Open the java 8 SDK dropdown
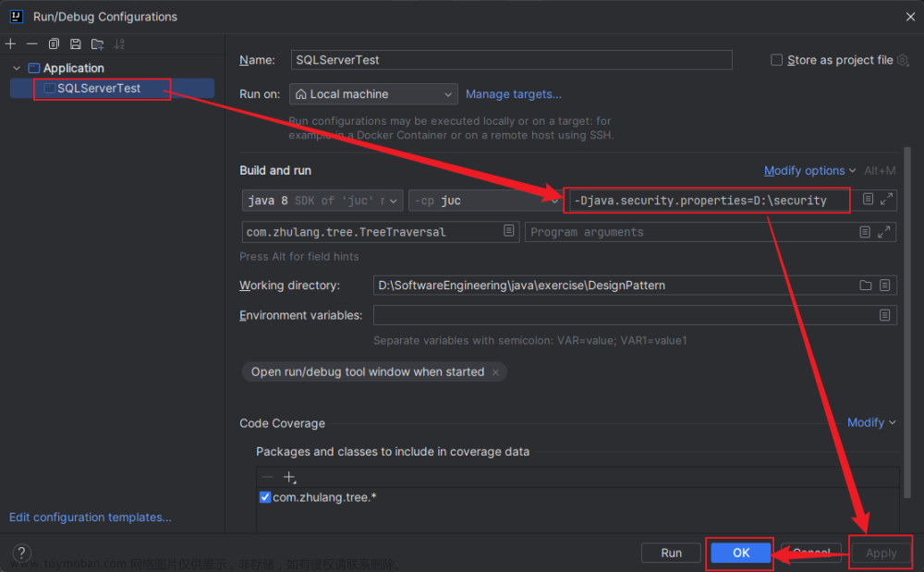 tap(322, 201)
